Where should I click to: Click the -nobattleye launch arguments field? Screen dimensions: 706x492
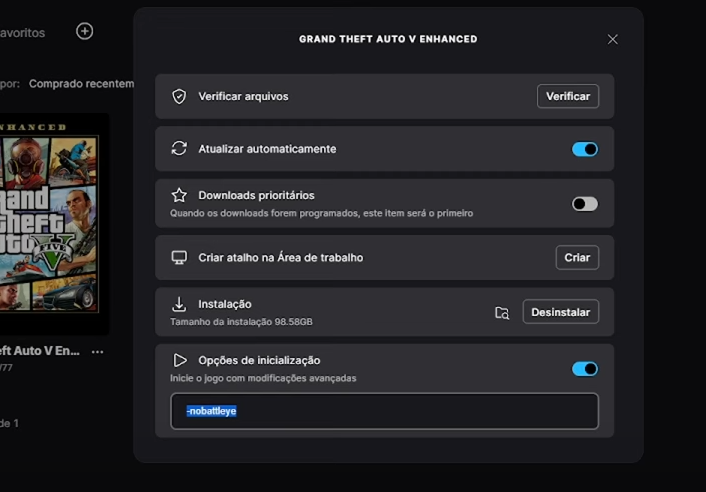(x=385, y=411)
